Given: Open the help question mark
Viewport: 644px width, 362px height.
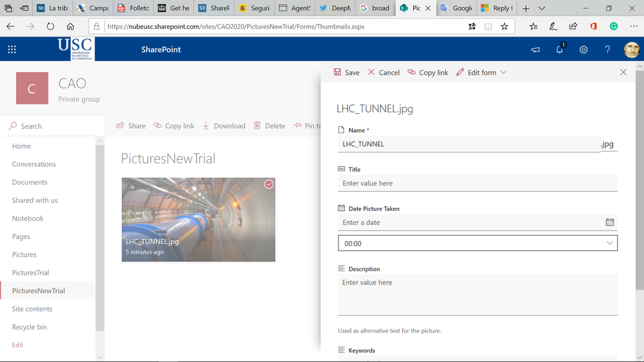Looking at the screenshot, I should 607,50.
